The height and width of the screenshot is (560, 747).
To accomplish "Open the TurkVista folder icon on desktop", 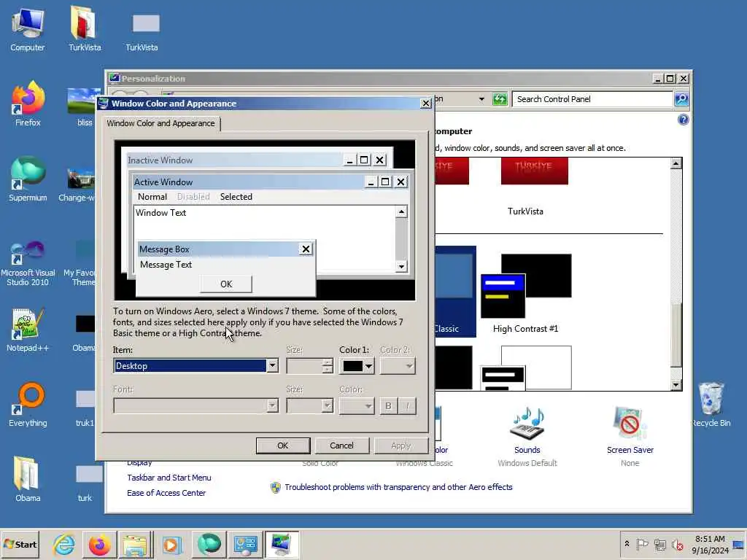I will (85, 28).
